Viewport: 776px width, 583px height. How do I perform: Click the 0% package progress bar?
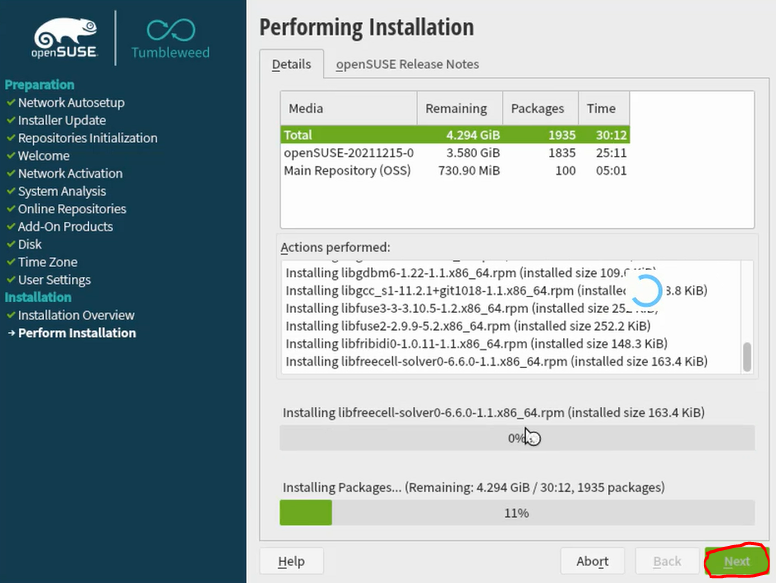click(517, 438)
